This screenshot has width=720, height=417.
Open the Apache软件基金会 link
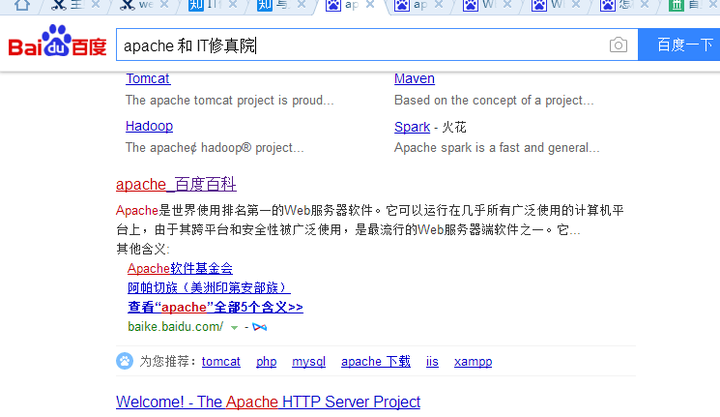point(180,268)
